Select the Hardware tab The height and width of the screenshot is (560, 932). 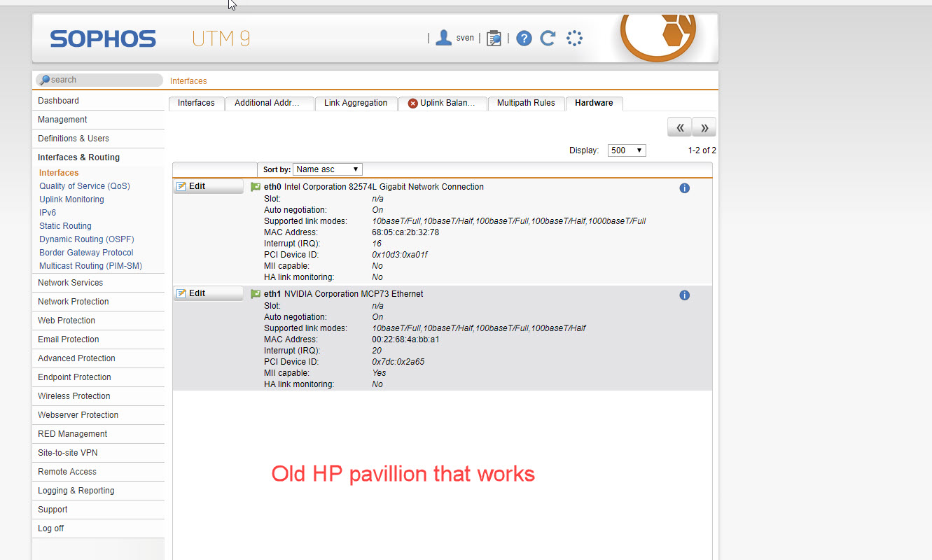click(594, 103)
